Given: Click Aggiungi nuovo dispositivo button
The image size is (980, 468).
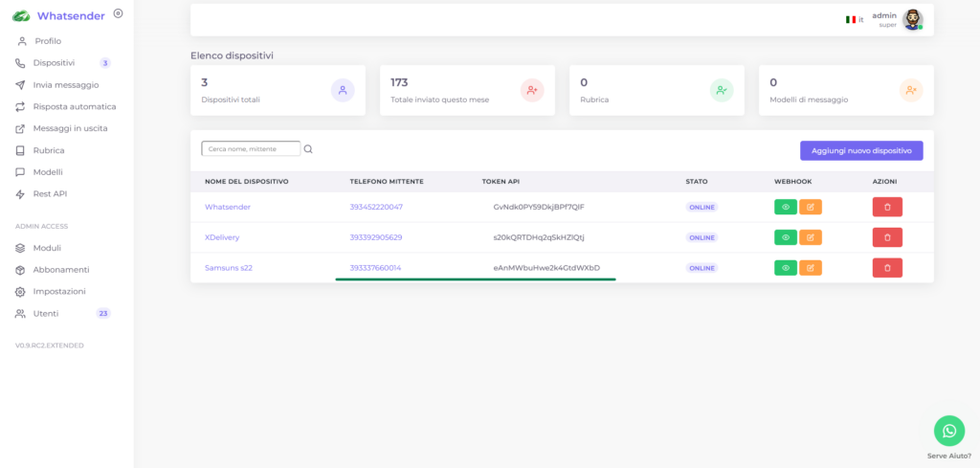Looking at the screenshot, I should [861, 150].
